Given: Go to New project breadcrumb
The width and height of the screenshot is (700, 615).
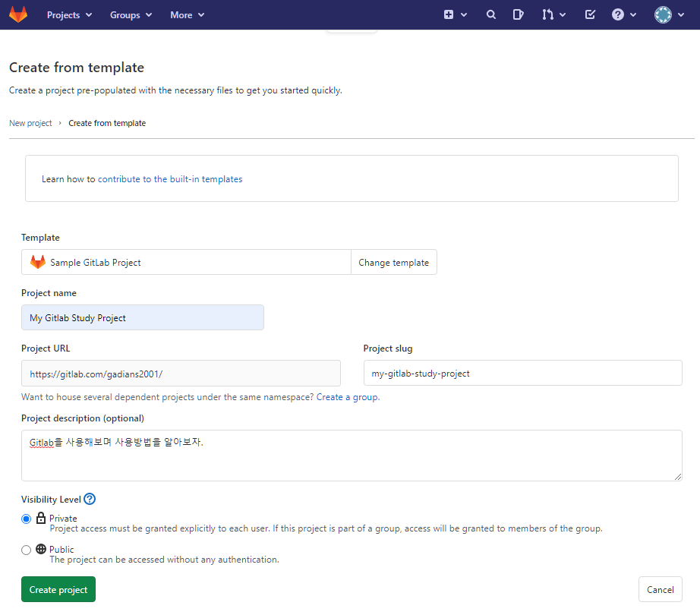Looking at the screenshot, I should pos(30,123).
